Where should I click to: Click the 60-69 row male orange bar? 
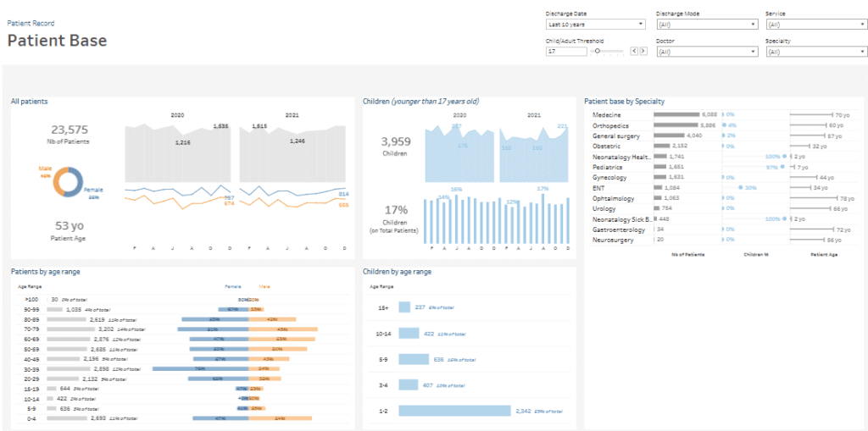coord(282,339)
